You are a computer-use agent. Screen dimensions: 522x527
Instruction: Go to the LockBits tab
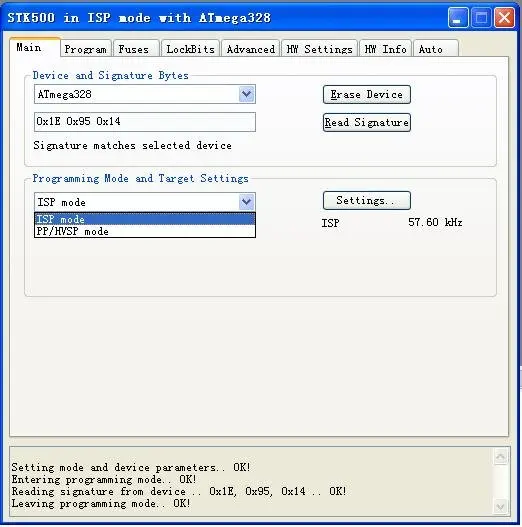click(190, 49)
